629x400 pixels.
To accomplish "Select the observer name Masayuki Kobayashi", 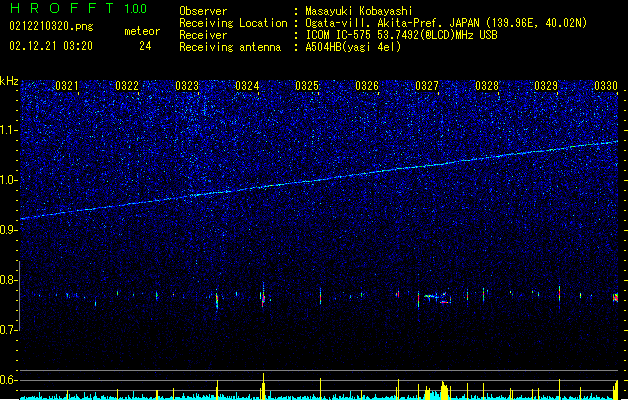I will [359, 11].
